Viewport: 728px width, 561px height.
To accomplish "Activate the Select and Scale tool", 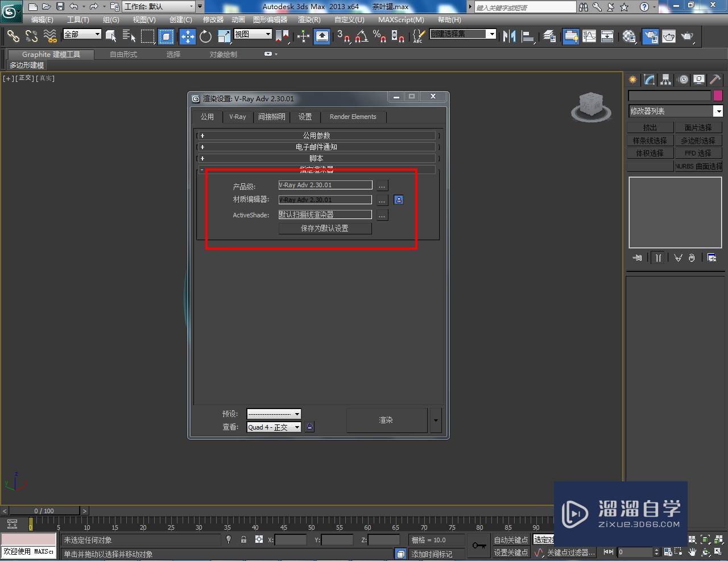I will point(224,36).
